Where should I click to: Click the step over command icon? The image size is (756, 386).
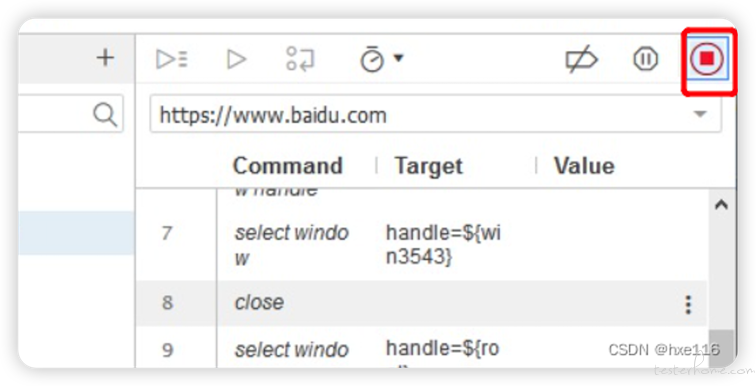click(x=300, y=59)
